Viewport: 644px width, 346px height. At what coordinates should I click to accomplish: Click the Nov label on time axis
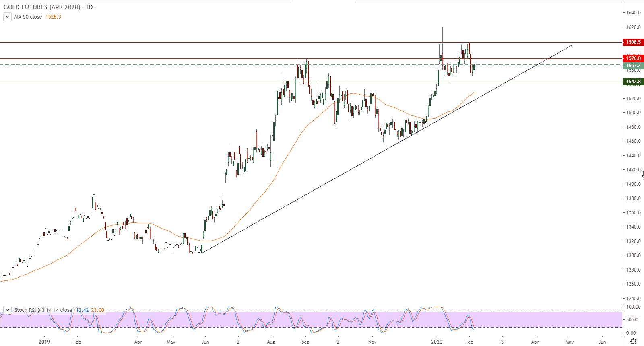point(372,342)
